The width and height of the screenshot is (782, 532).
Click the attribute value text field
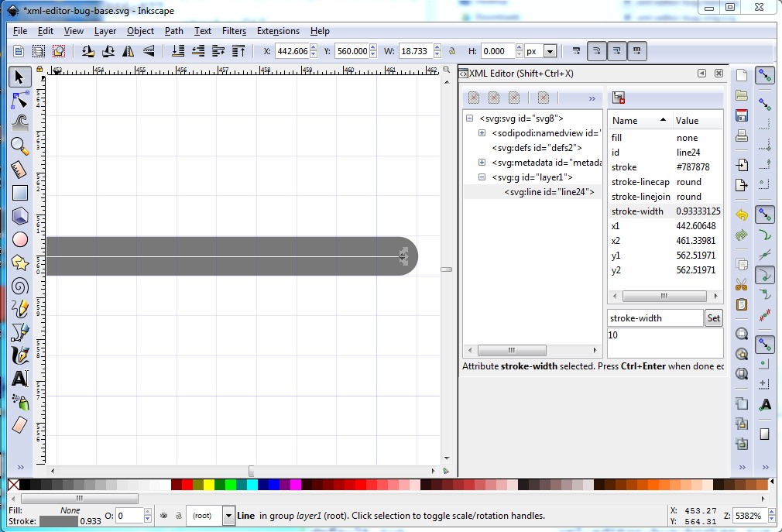[665, 342]
